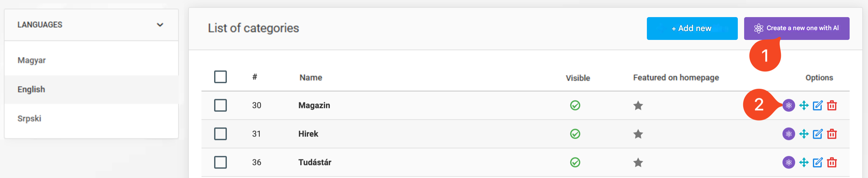Edit the Hirek category
This screenshot has height=178, width=868.
point(817,134)
